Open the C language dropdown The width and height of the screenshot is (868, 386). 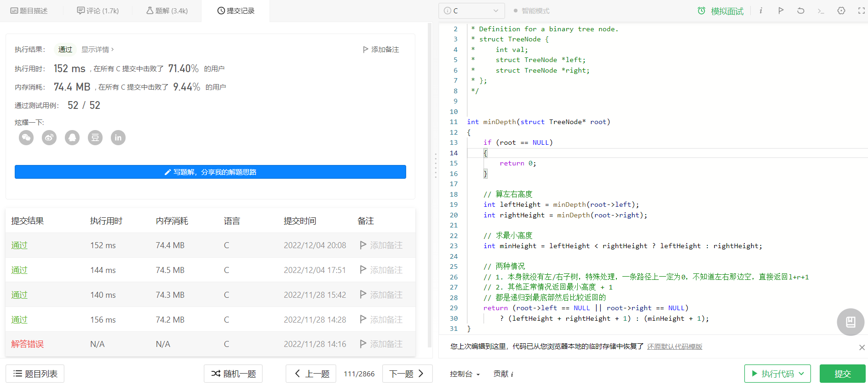pyautogui.click(x=471, y=11)
